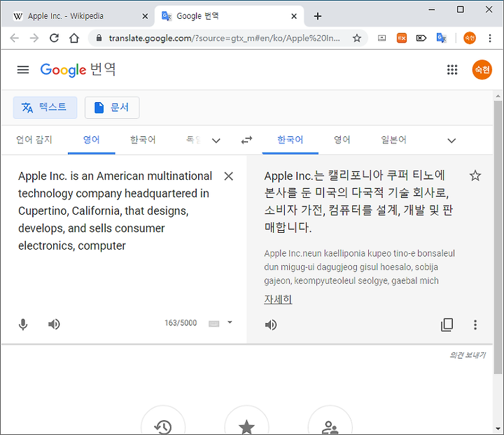This screenshot has width=504, height=435.
Task: Select 영어 as source language
Action: tap(92, 140)
